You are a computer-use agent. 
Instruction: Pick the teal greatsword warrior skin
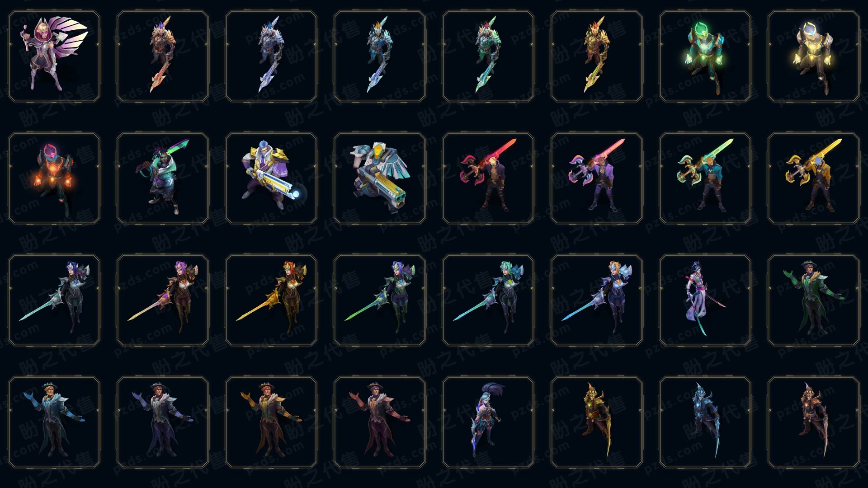[x=705, y=178]
